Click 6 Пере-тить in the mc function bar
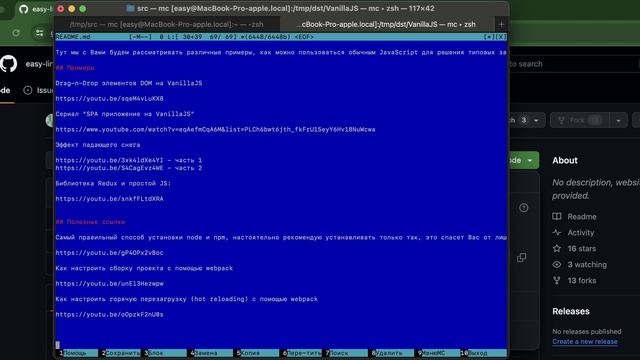 302,353
